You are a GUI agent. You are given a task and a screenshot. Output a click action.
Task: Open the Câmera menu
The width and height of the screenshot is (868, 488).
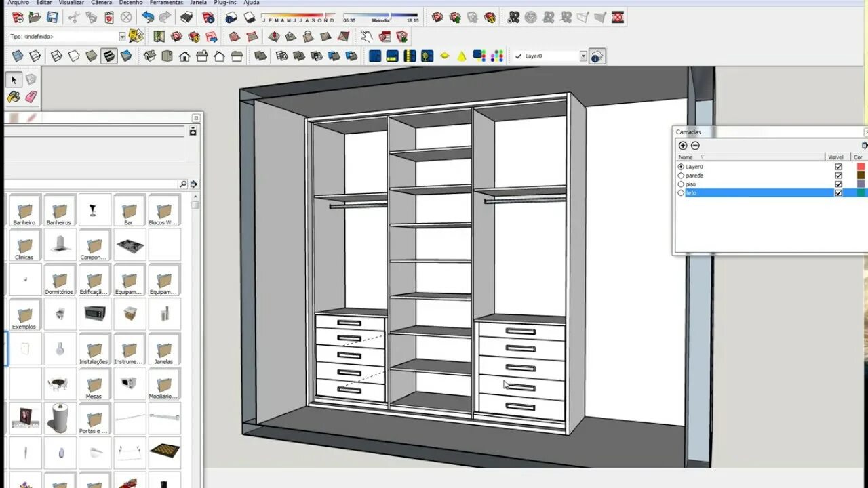[102, 3]
